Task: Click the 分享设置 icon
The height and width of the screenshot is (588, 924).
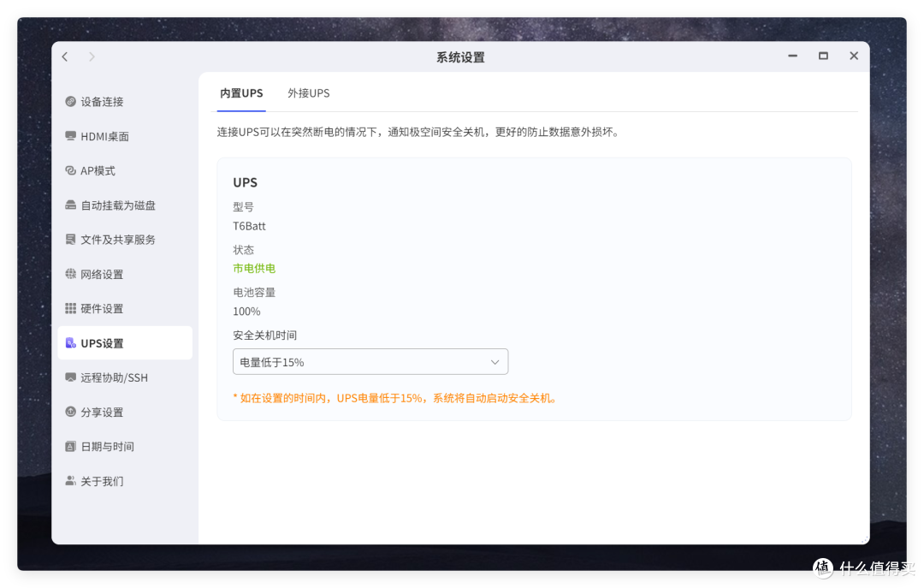Action: tap(71, 412)
